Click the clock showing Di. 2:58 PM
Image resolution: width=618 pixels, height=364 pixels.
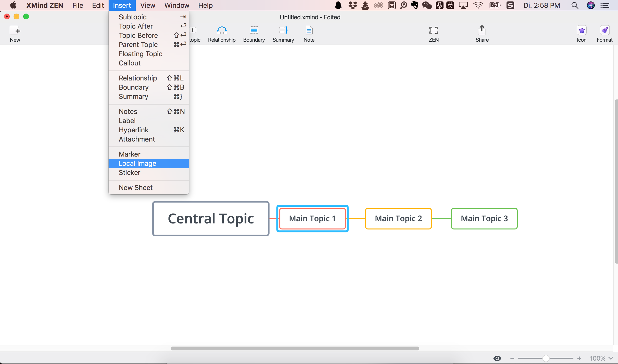click(x=541, y=5)
